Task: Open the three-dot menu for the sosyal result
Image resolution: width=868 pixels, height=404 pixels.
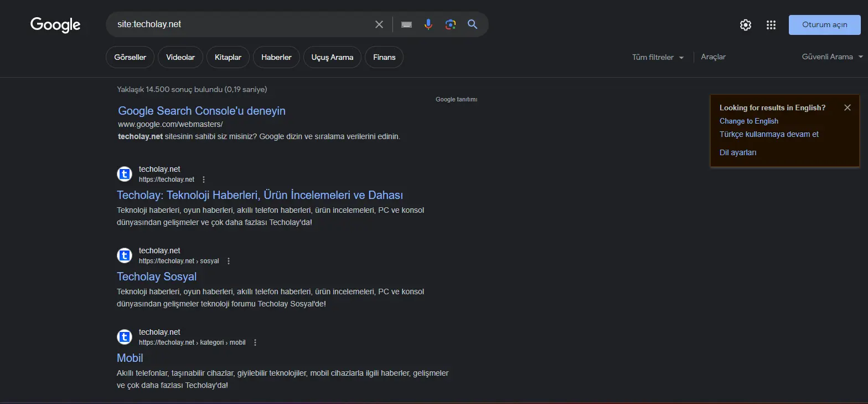Action: pyautogui.click(x=229, y=261)
